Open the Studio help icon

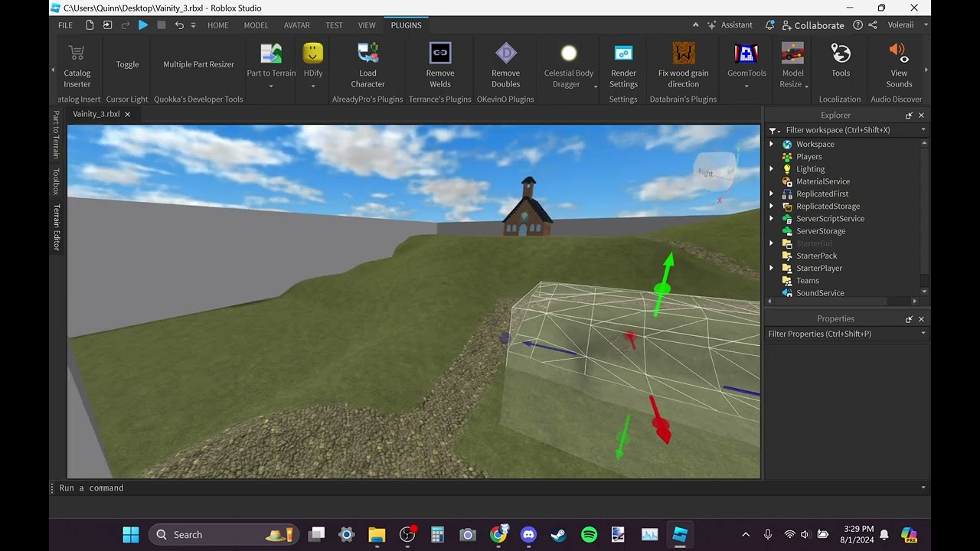coord(857,25)
